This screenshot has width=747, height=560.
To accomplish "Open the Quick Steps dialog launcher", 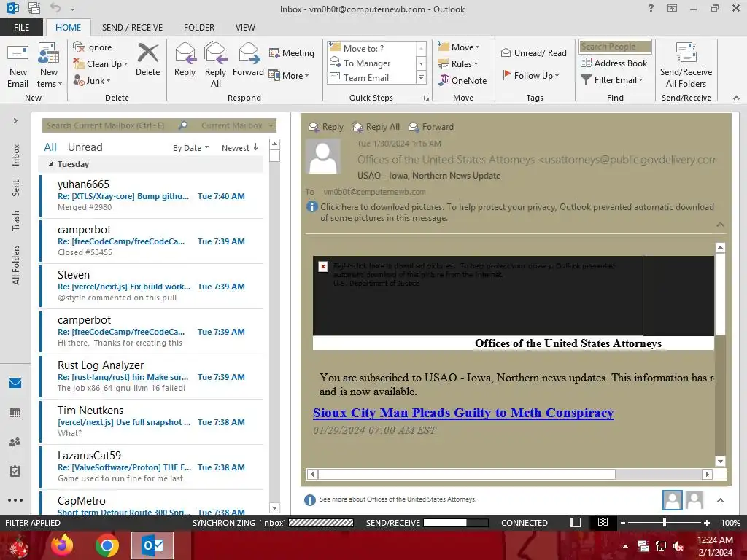I will (x=426, y=98).
